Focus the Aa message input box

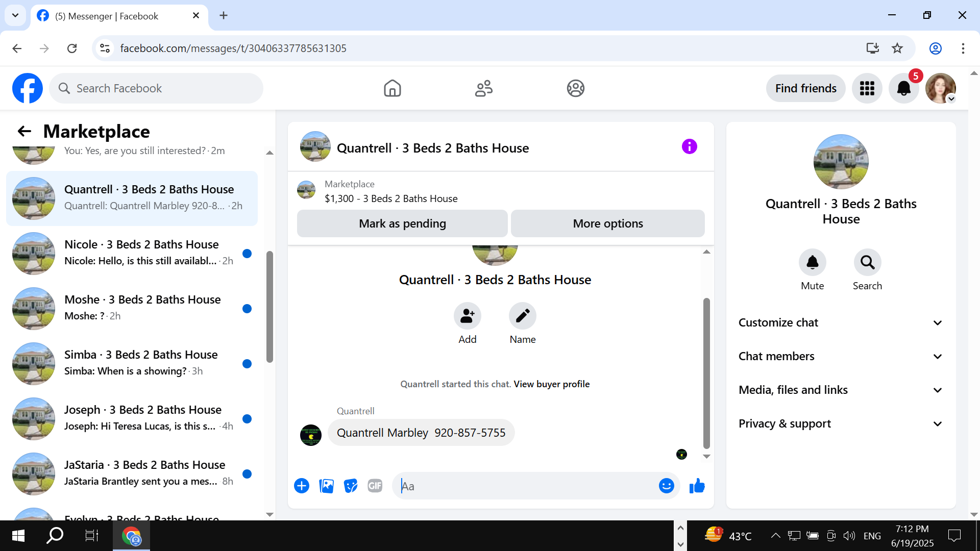(x=526, y=486)
